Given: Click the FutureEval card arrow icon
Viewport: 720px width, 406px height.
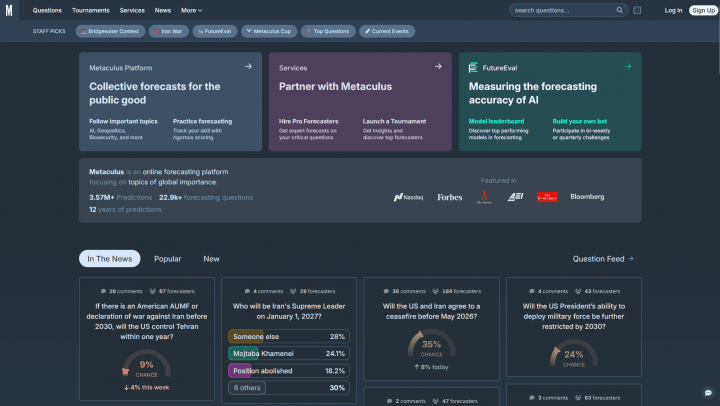Looking at the screenshot, I should point(628,67).
